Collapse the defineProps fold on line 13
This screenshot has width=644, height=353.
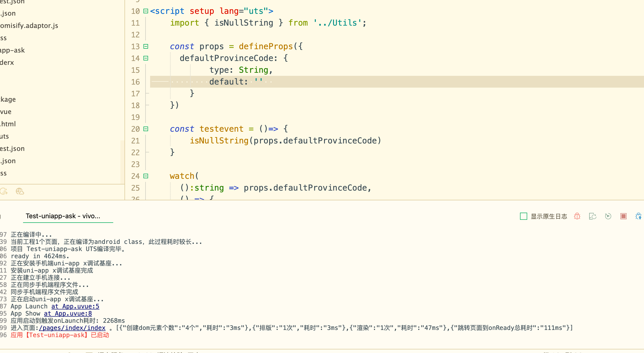146,46
